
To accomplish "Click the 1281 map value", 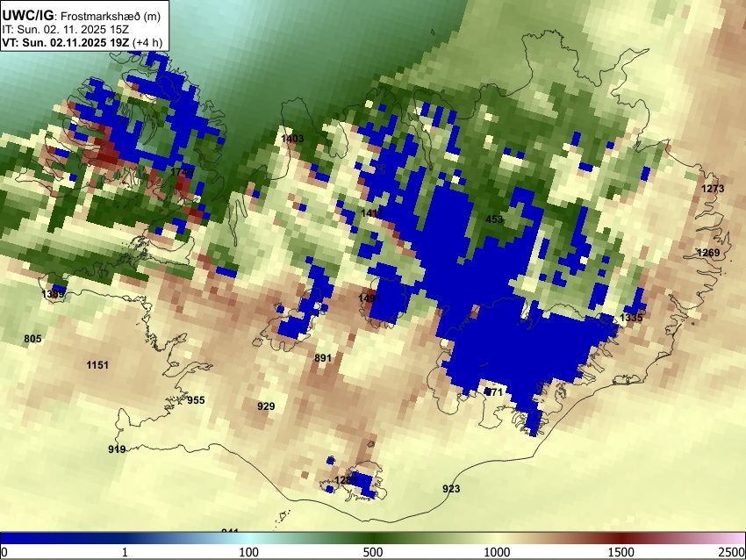I will (346, 479).
